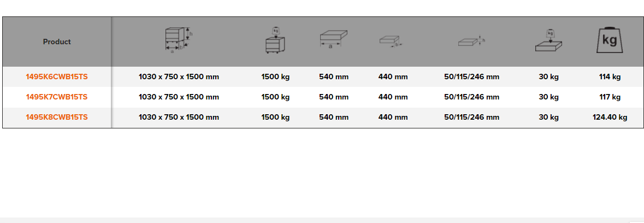This screenshot has height=223, width=644.
Task: Click the kg weight icon
Action: [610, 41]
